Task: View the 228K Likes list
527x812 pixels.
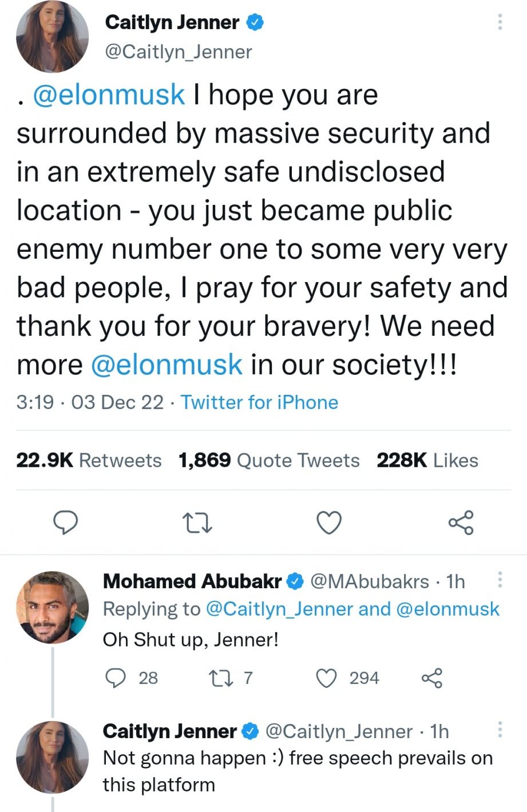Action: (427, 460)
